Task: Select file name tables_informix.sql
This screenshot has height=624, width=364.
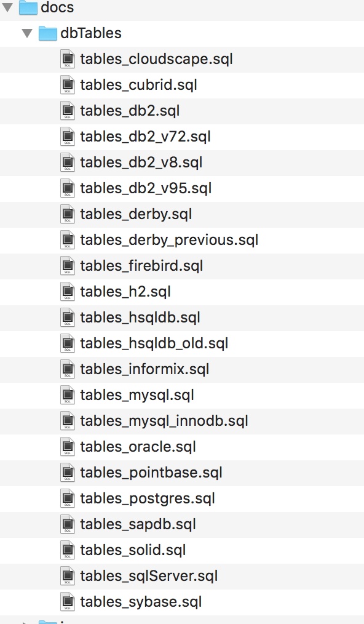Action: tap(145, 370)
